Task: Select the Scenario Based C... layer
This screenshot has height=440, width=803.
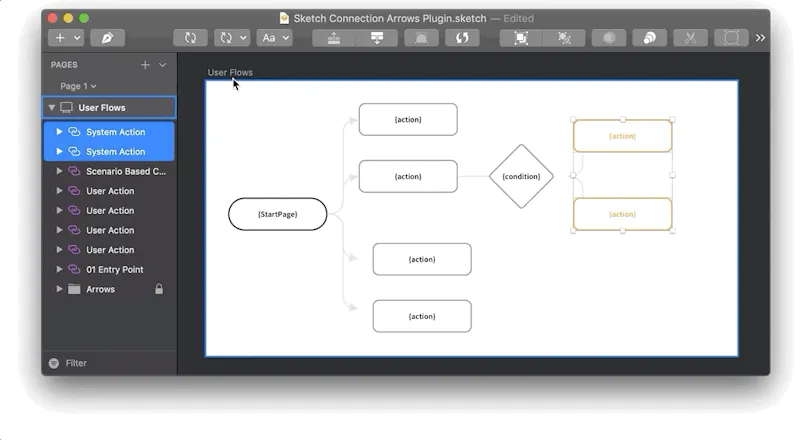Action: click(x=109, y=171)
